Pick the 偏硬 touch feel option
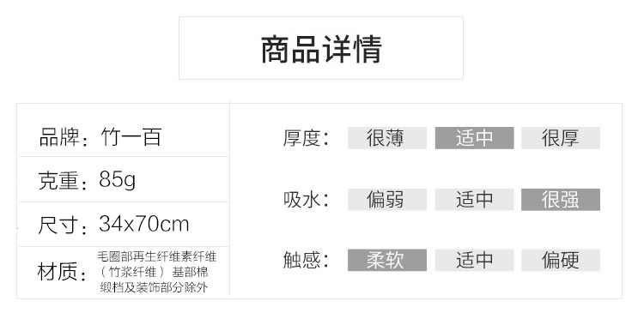This screenshot has height=331, width=644. [x=561, y=260]
